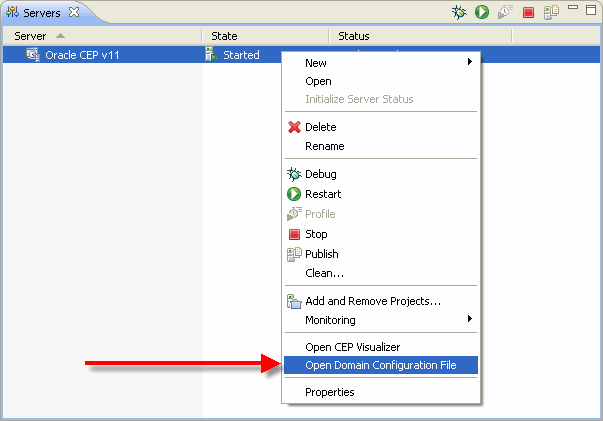Screen dimensions: 603x421
Task: Stop the server using red toolbar icon
Action: coord(528,13)
